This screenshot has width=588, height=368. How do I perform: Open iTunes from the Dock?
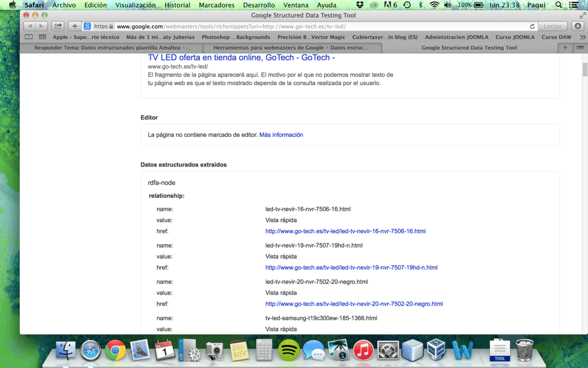(x=363, y=350)
